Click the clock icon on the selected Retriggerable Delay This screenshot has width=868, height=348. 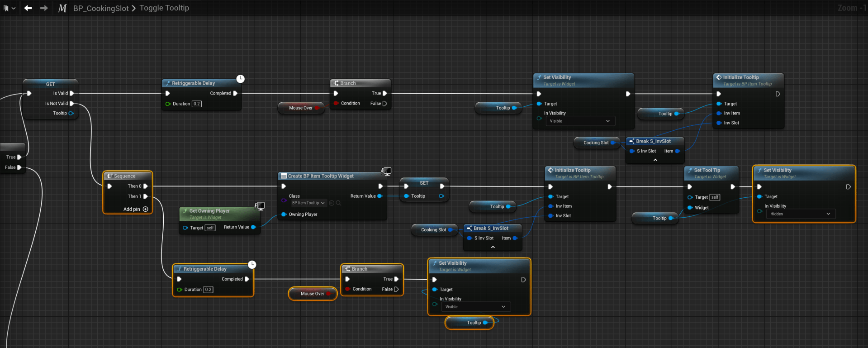click(252, 264)
